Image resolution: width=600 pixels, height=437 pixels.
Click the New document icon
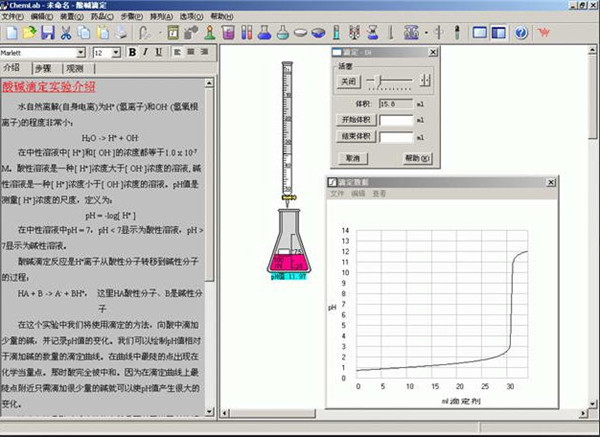click(x=11, y=33)
